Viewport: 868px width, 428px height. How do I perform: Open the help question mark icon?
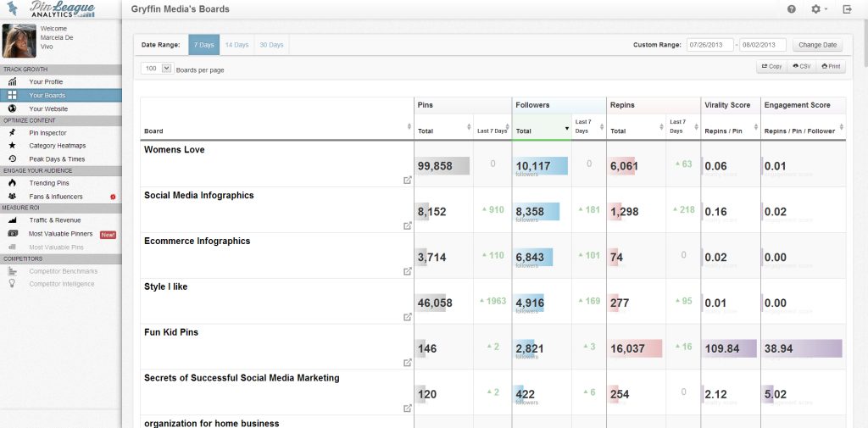pyautogui.click(x=792, y=9)
